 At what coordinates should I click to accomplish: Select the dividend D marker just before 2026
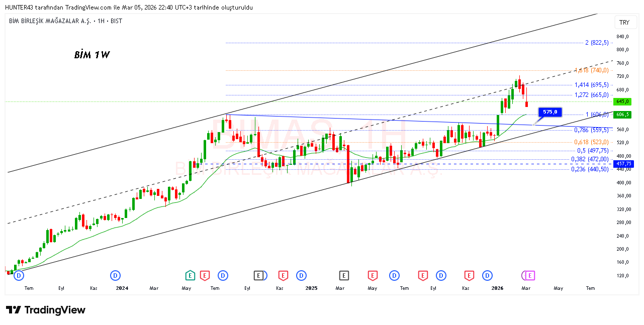coord(487,275)
